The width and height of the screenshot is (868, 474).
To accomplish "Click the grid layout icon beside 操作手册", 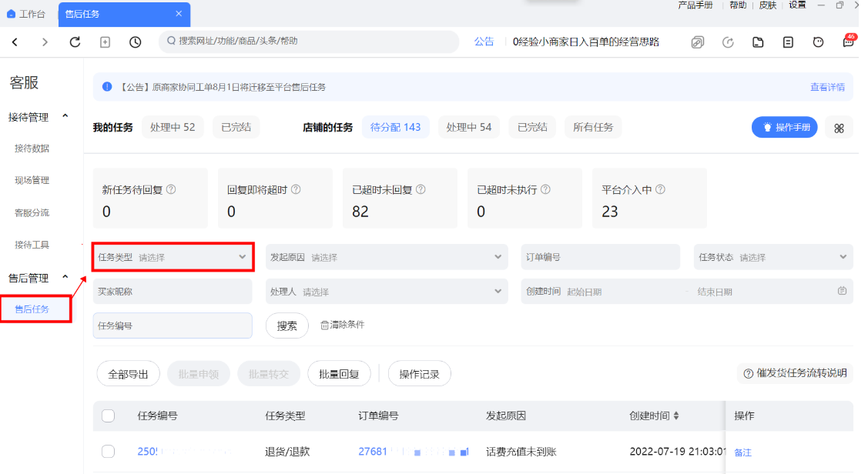I will pyautogui.click(x=839, y=128).
